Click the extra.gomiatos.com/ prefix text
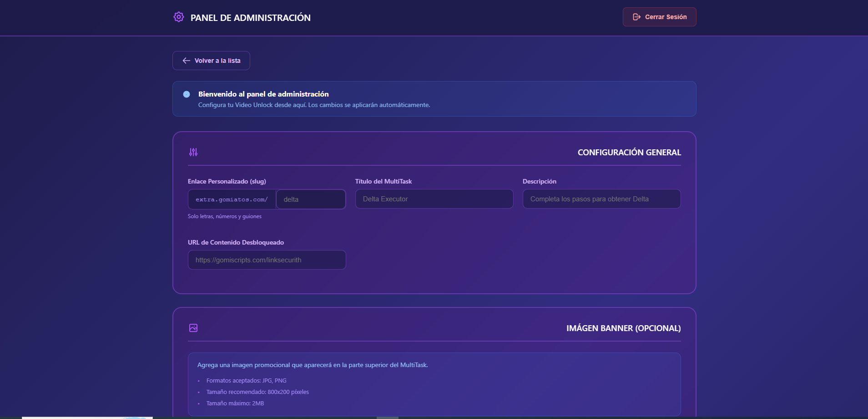 pyautogui.click(x=232, y=199)
